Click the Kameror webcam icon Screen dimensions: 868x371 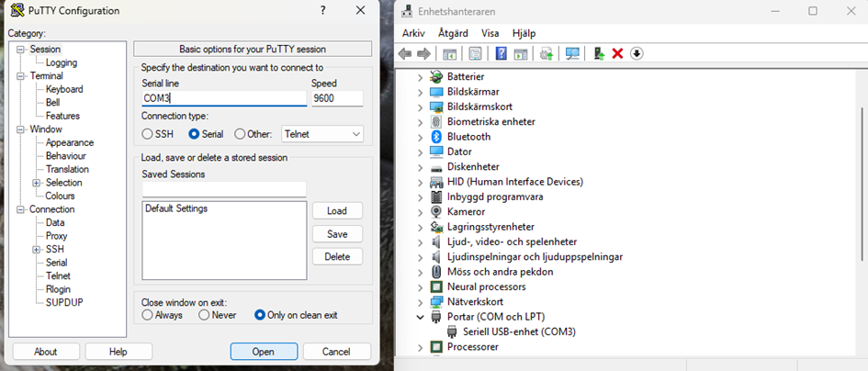437,211
